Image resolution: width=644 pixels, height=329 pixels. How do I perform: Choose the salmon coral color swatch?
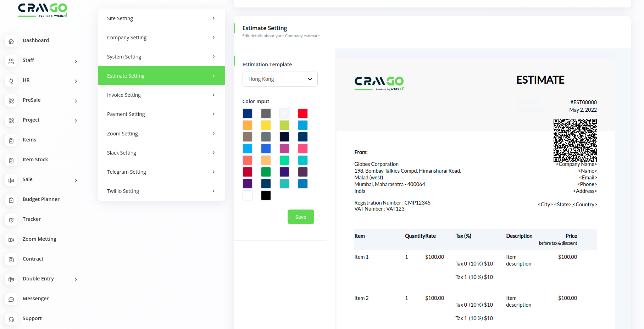(x=248, y=160)
